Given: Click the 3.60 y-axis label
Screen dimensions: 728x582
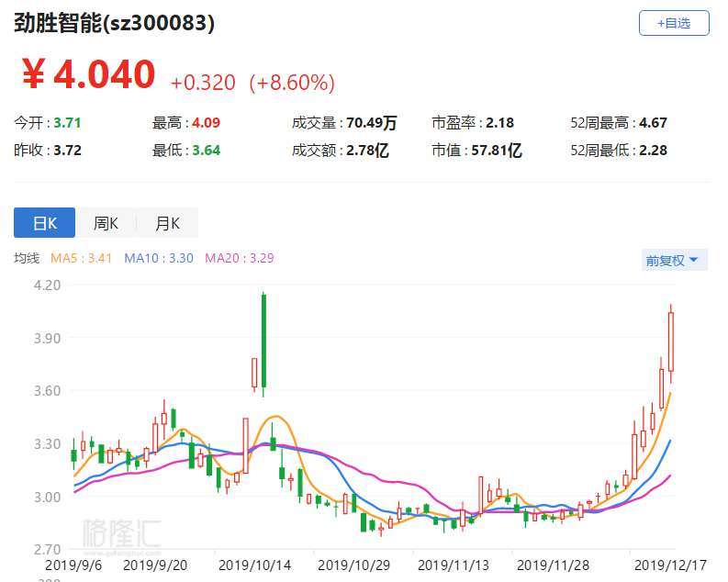Looking at the screenshot, I should click(48, 391).
